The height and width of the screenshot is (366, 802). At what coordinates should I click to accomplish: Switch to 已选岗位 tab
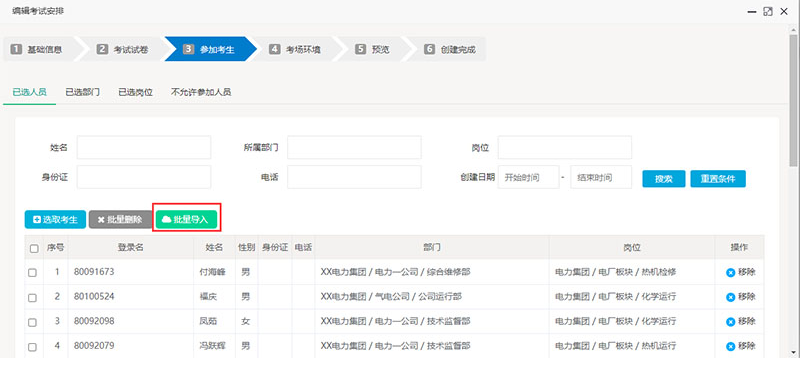[x=136, y=93]
